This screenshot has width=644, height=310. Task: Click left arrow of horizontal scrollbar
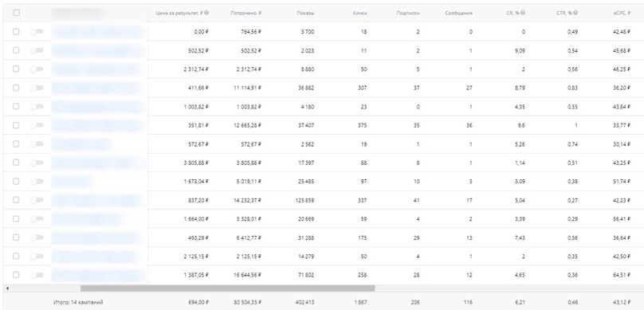tap(7, 288)
